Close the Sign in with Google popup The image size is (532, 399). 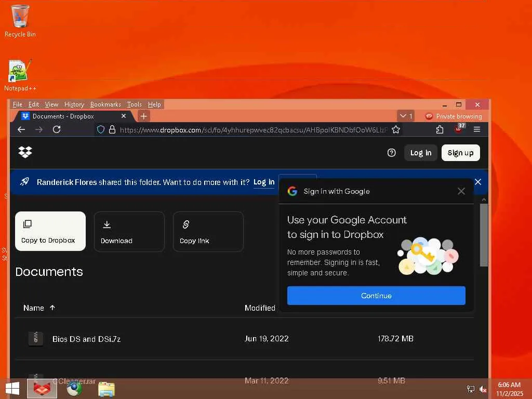click(x=461, y=191)
